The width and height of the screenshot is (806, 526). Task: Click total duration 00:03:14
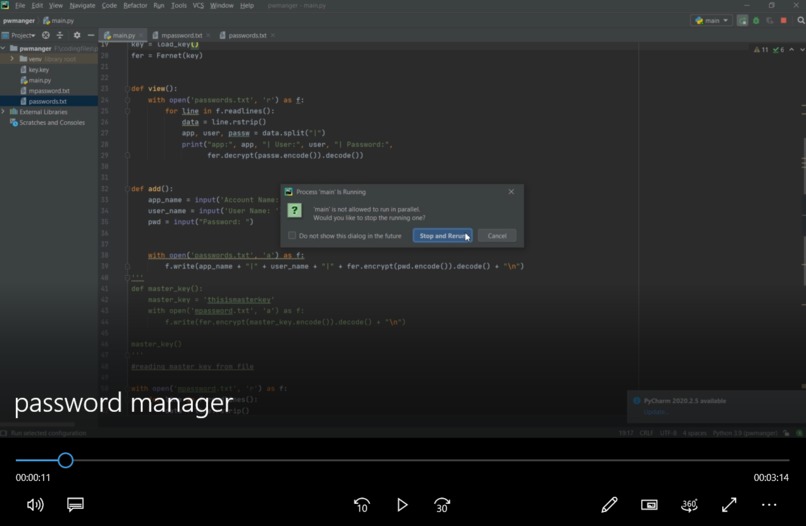coord(771,478)
